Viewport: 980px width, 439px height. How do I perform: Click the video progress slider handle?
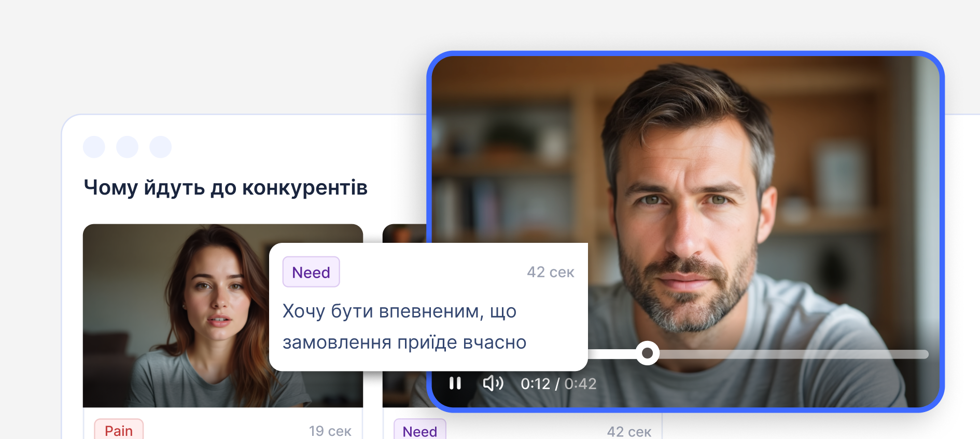[647, 353]
